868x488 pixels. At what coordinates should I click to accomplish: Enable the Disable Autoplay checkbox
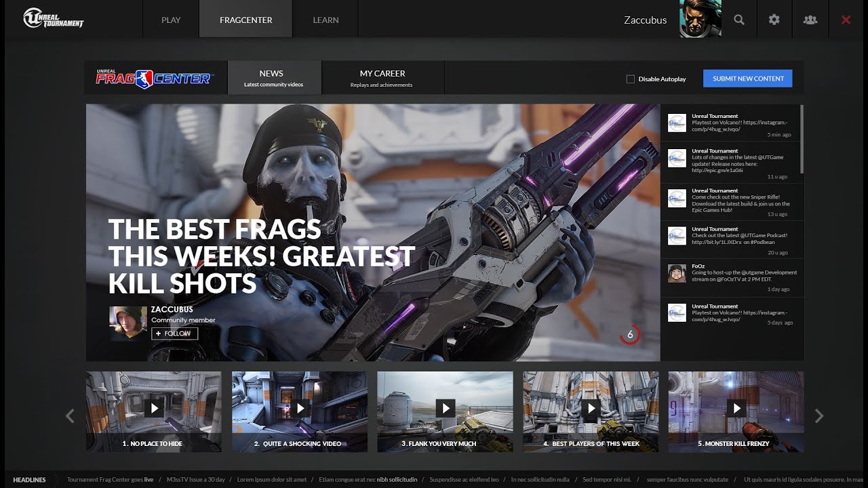point(631,79)
